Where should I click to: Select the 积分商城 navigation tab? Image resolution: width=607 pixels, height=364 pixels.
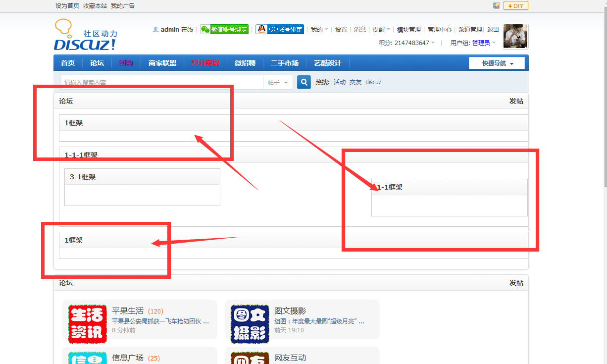click(205, 63)
